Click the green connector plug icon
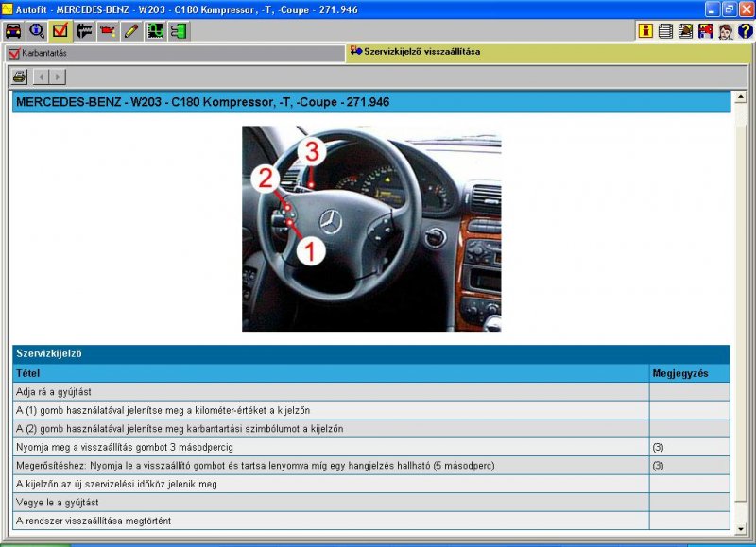Screen dimensions: 756x547 coord(179,31)
